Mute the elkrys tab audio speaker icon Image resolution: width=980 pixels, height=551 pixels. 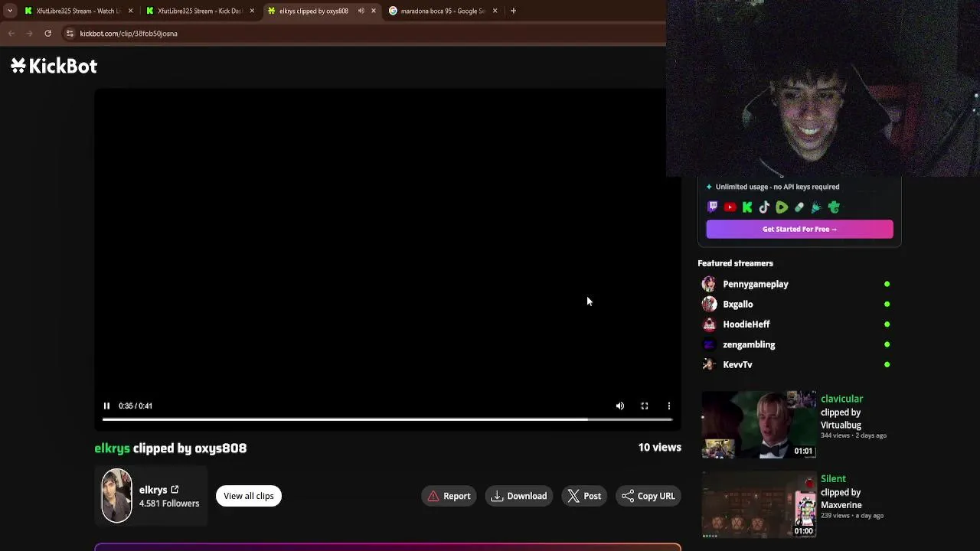pyautogui.click(x=361, y=11)
